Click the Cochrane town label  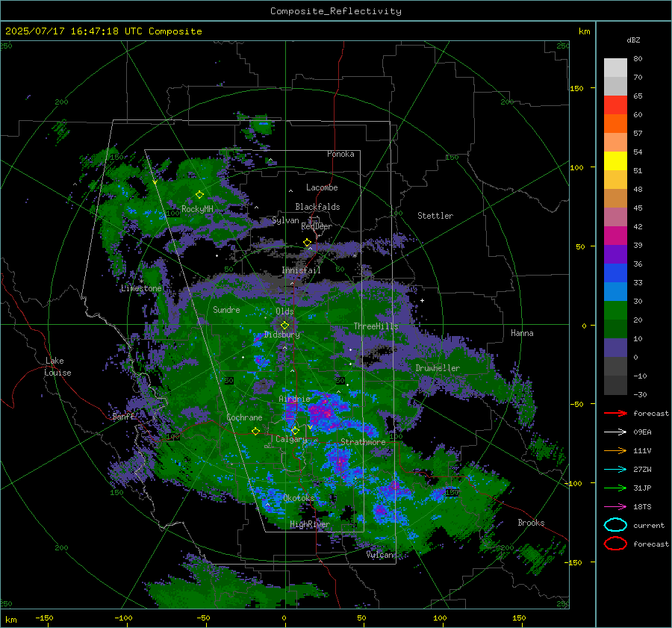(244, 417)
